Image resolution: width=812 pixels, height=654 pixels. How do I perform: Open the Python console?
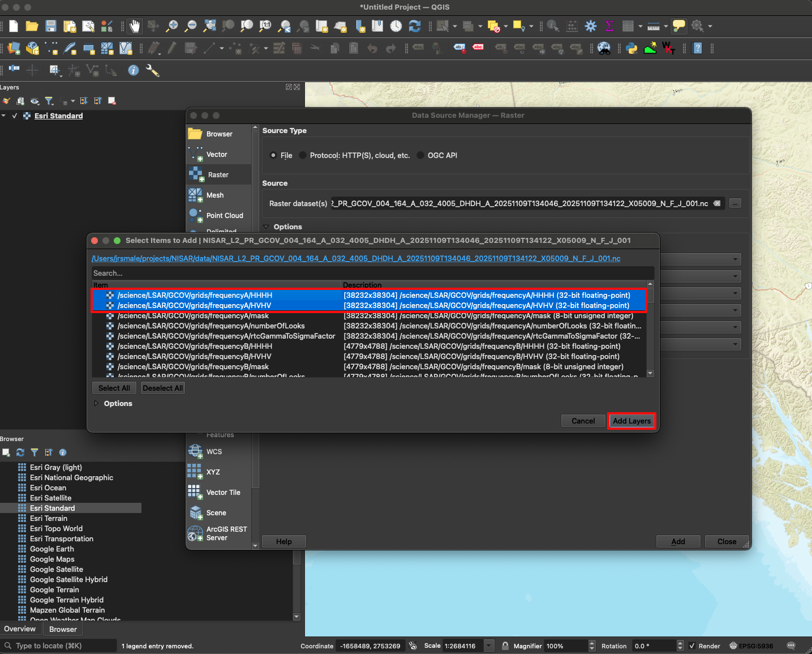pos(631,49)
